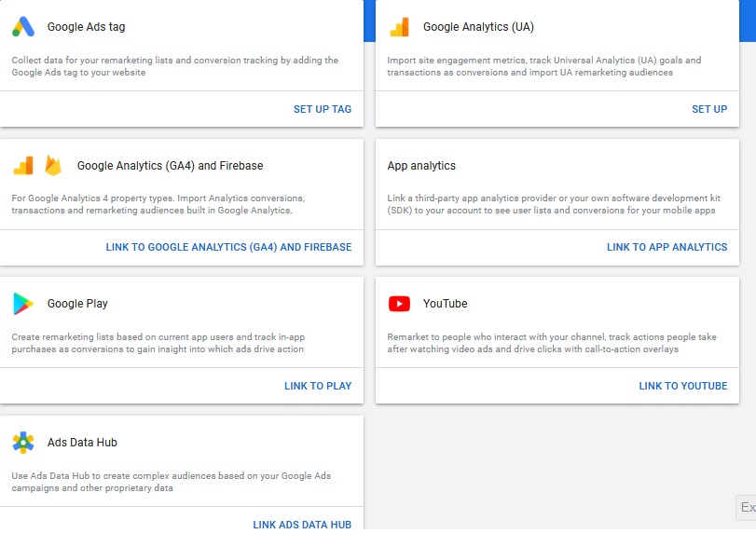Click SET UP for Google Analytics (UA)
This screenshot has width=756, height=547.
[709, 109]
